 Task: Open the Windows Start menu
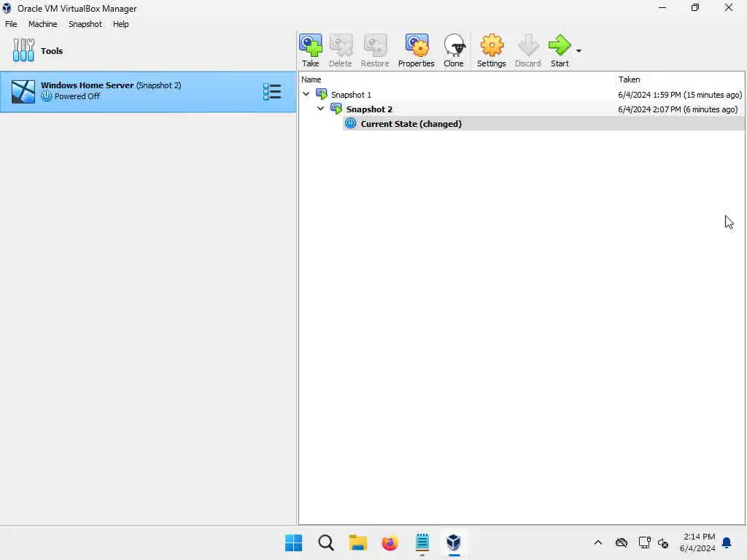click(293, 542)
